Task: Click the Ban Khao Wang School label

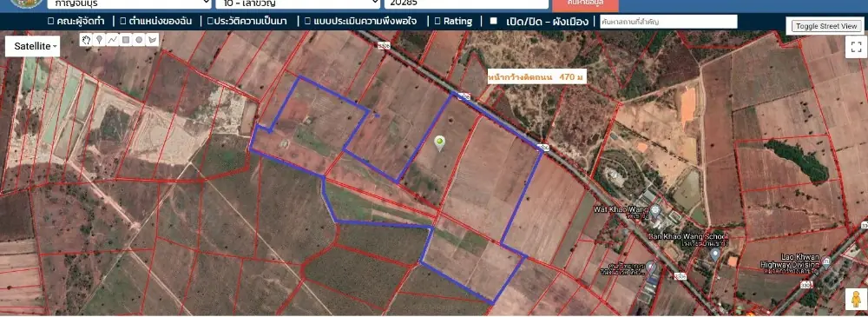Action: click(x=687, y=237)
